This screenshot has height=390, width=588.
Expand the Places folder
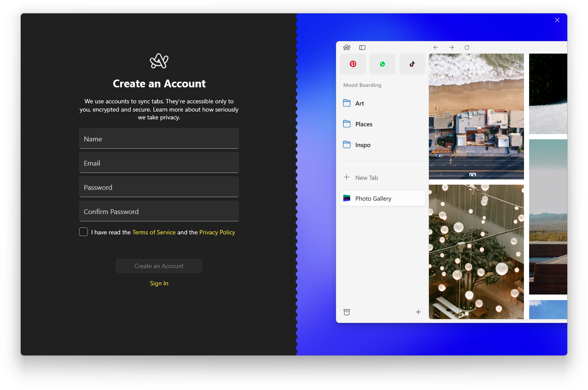[x=364, y=124]
